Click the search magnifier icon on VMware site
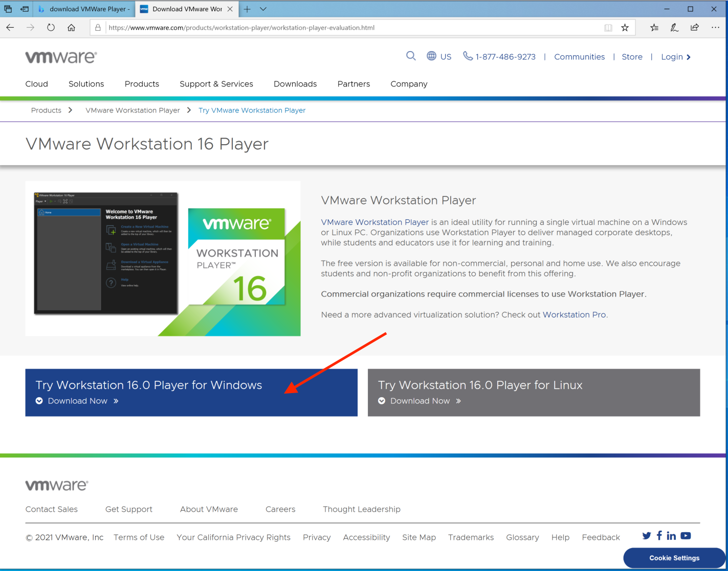 tap(411, 56)
